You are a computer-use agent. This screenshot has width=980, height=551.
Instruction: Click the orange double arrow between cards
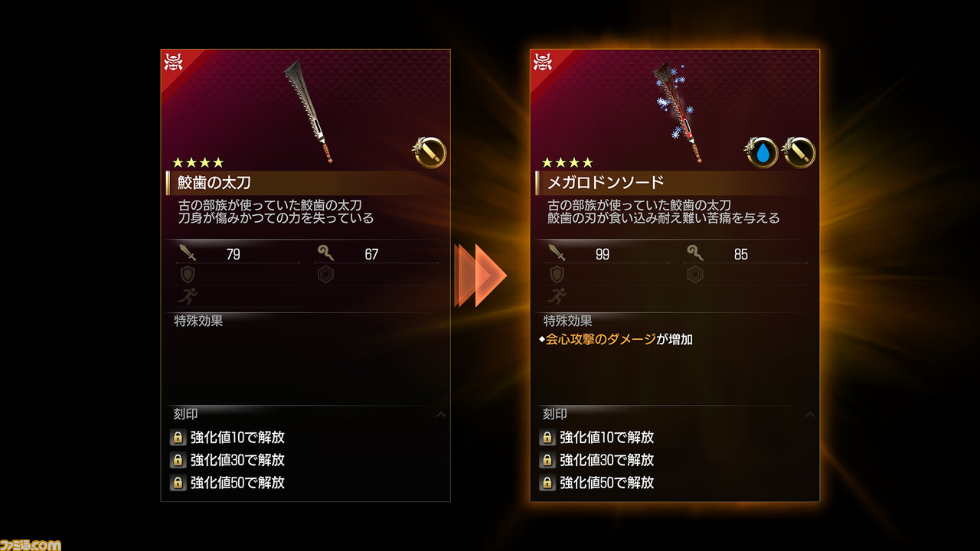point(481,275)
